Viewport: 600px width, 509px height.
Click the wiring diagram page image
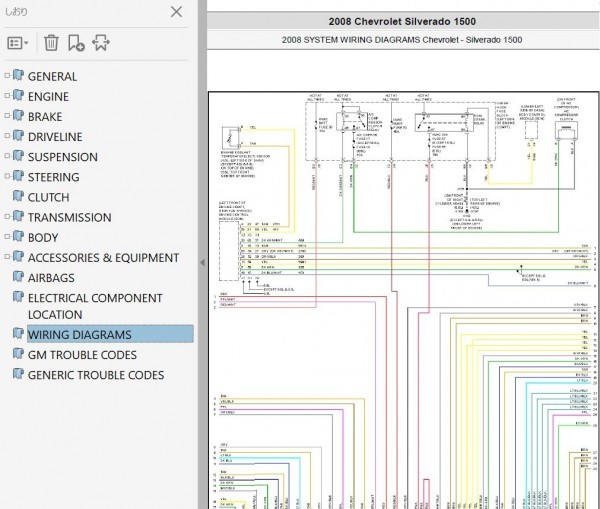tap(404, 300)
